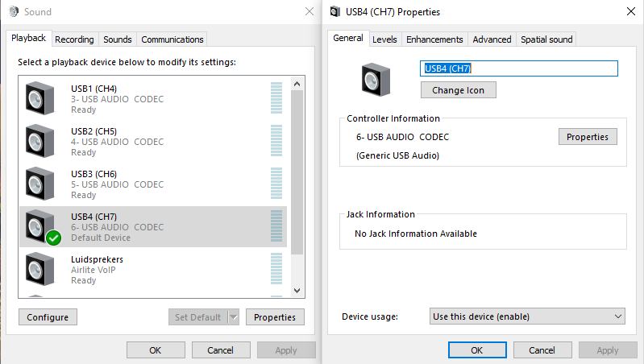Expand the Set Default dropdown arrow

pyautogui.click(x=234, y=317)
